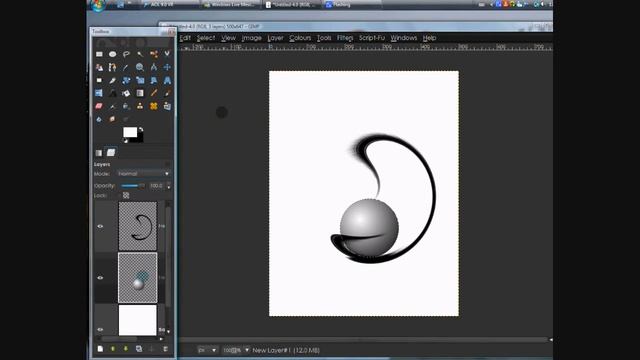
Task: Choose the Paths tool
Action: click(113, 67)
